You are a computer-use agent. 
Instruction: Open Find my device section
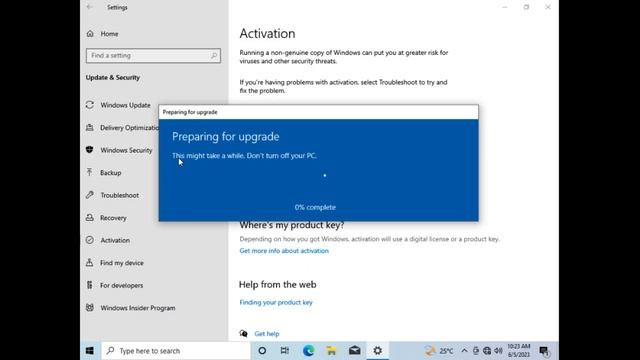(x=122, y=263)
